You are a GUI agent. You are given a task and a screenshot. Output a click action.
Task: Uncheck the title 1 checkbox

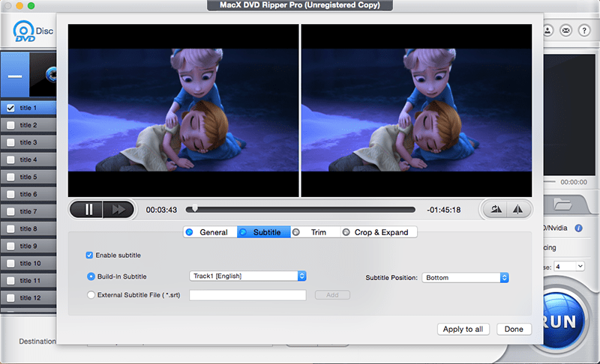[10, 108]
